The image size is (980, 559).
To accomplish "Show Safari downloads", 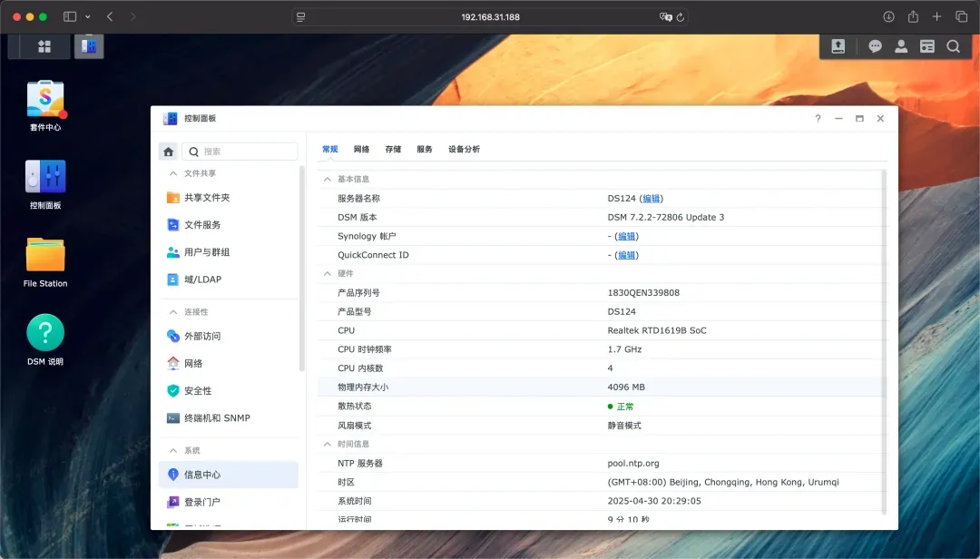I will tap(888, 17).
